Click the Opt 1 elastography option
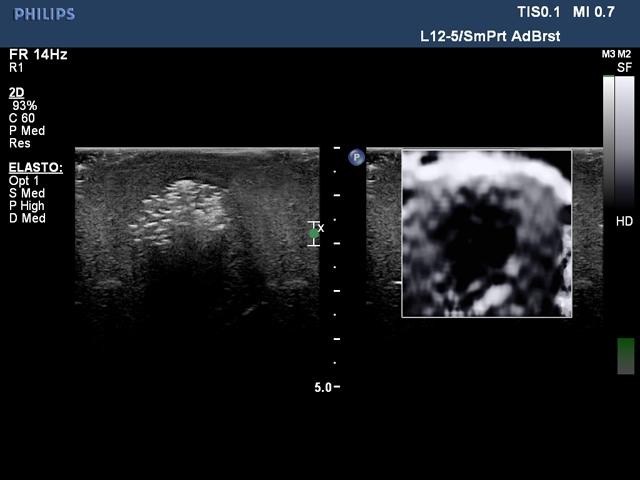 point(27,180)
